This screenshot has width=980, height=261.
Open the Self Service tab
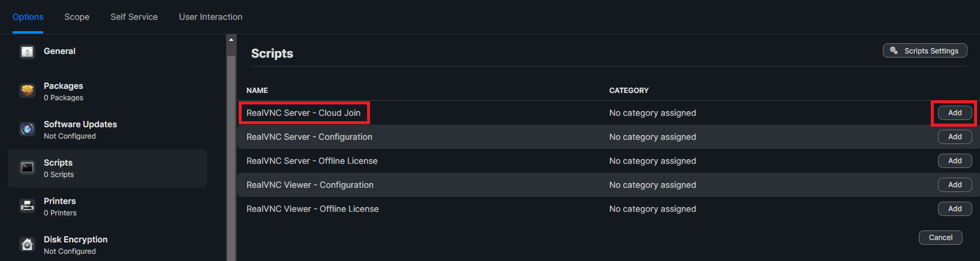click(x=134, y=17)
